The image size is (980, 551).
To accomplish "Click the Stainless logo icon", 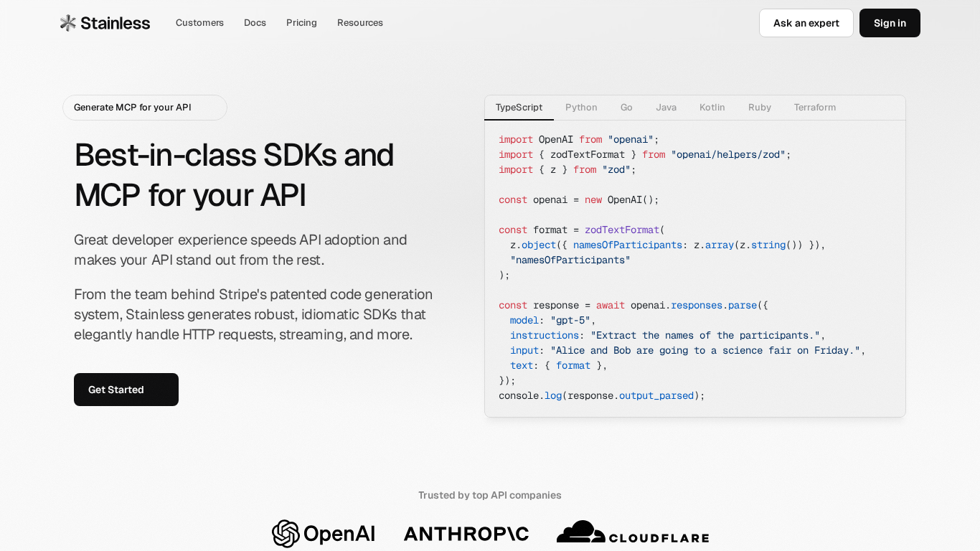I will (68, 23).
